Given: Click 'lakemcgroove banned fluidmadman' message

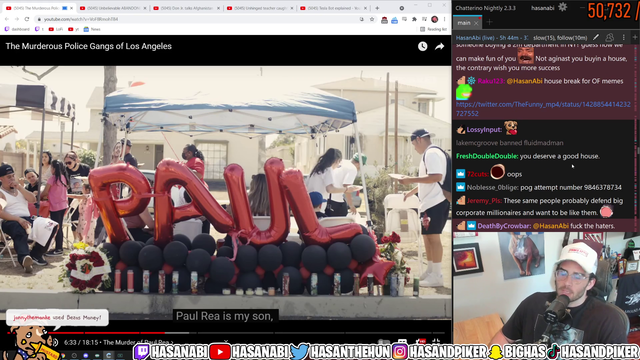Looking at the screenshot, I should tap(509, 143).
